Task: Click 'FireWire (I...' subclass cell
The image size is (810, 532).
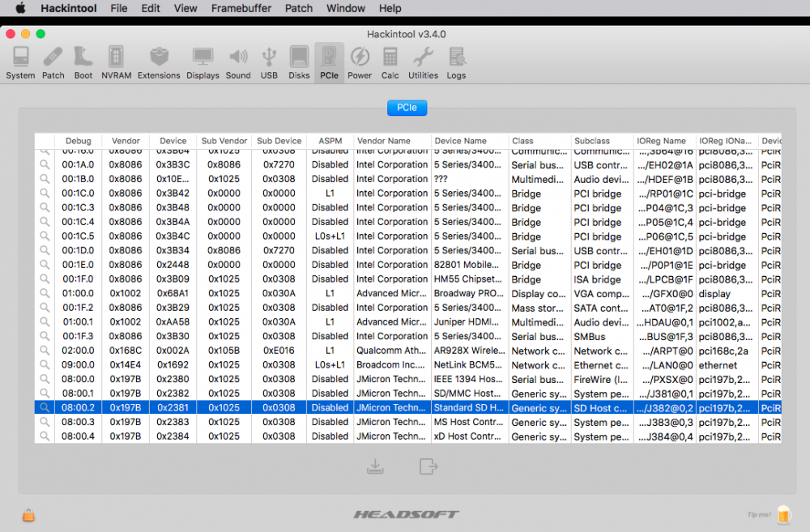Action: [x=603, y=379]
